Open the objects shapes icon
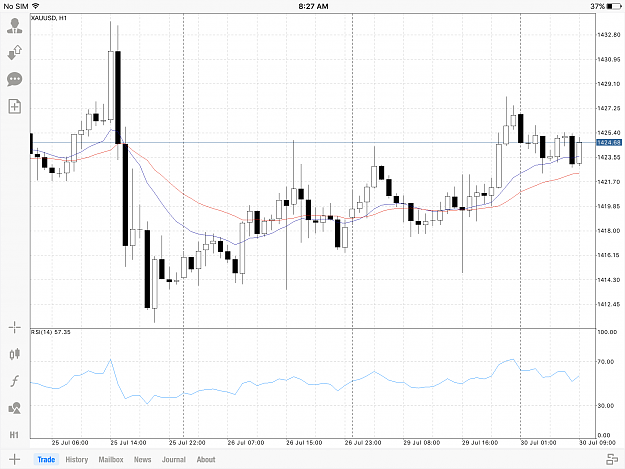The height and width of the screenshot is (469, 625). (x=15, y=408)
